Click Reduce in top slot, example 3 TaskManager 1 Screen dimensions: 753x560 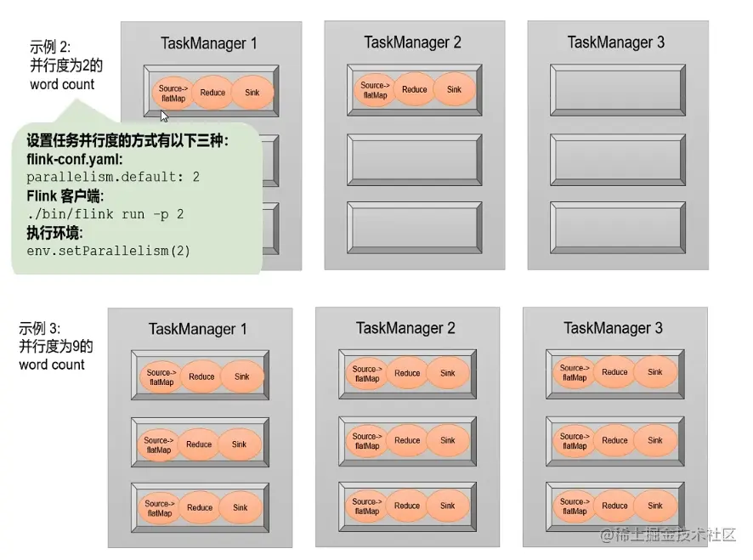(201, 377)
